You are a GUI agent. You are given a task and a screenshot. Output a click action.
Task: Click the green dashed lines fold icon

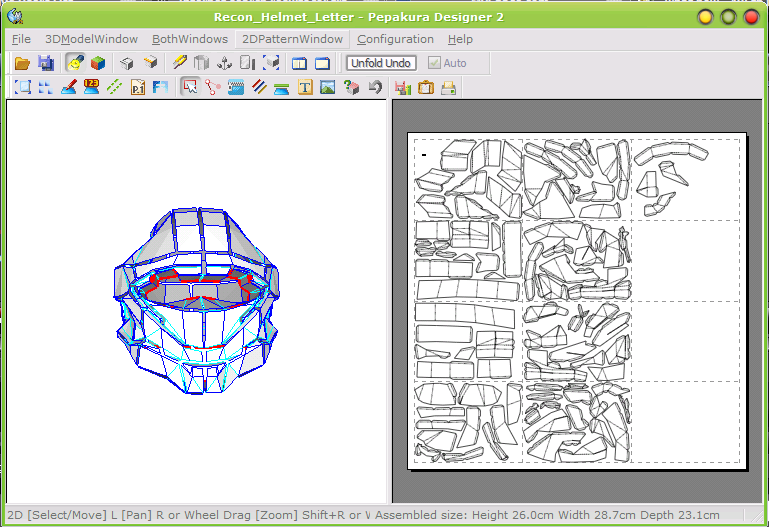point(115,87)
